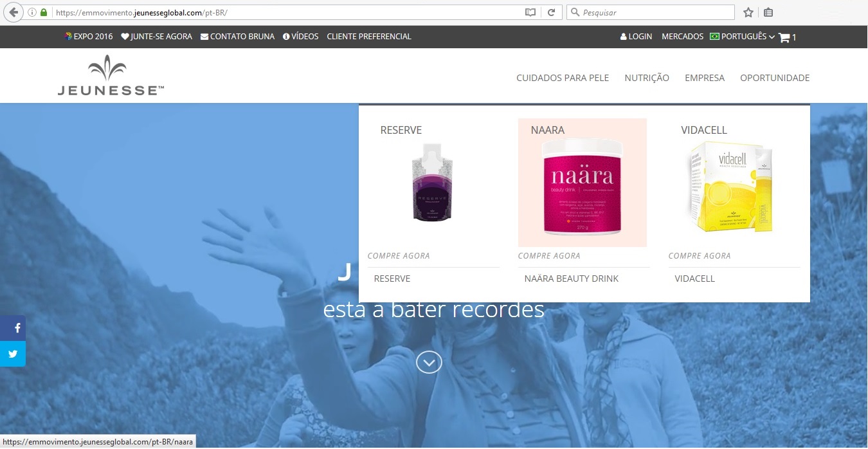Viewport: 868px width, 449px height.
Task: Expand PORTUGUÊS language dropdown
Action: (742, 37)
